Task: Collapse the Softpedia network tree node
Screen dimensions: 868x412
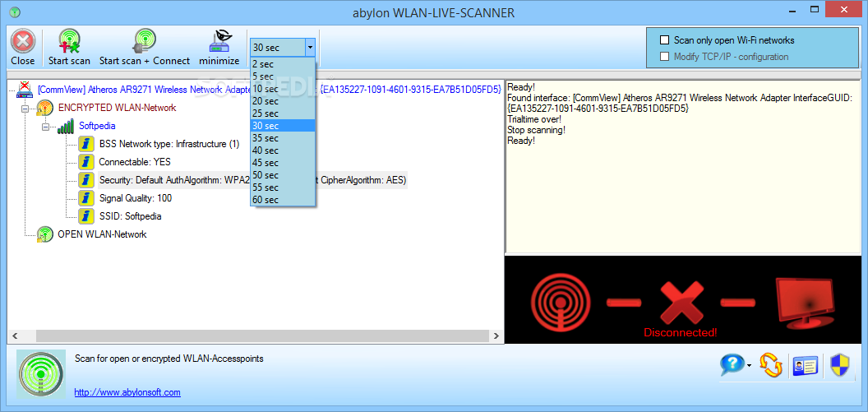Action: (45, 127)
